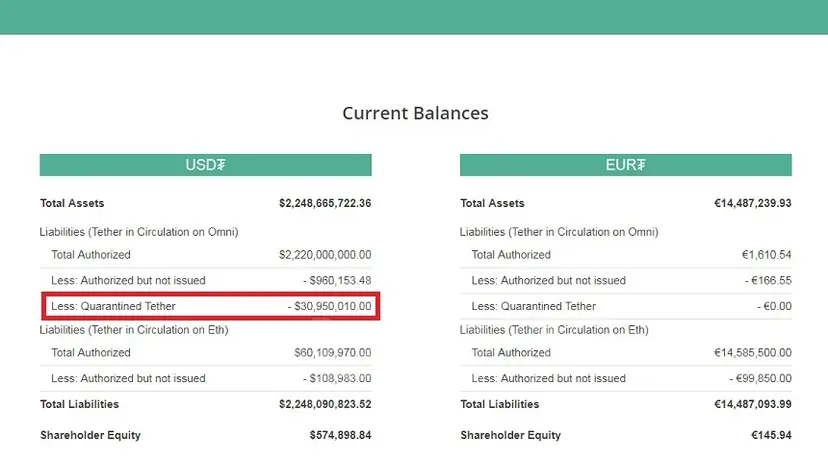This screenshot has width=828, height=461.
Task: Select USD Eth Total Authorized $60,109,970.00
Action: point(333,353)
